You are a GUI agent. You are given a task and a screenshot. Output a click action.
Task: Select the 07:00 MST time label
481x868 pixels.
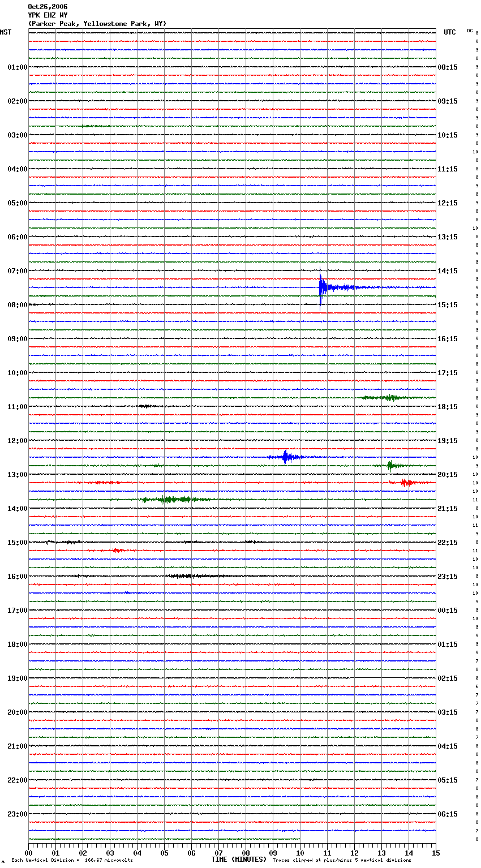pyautogui.click(x=18, y=271)
